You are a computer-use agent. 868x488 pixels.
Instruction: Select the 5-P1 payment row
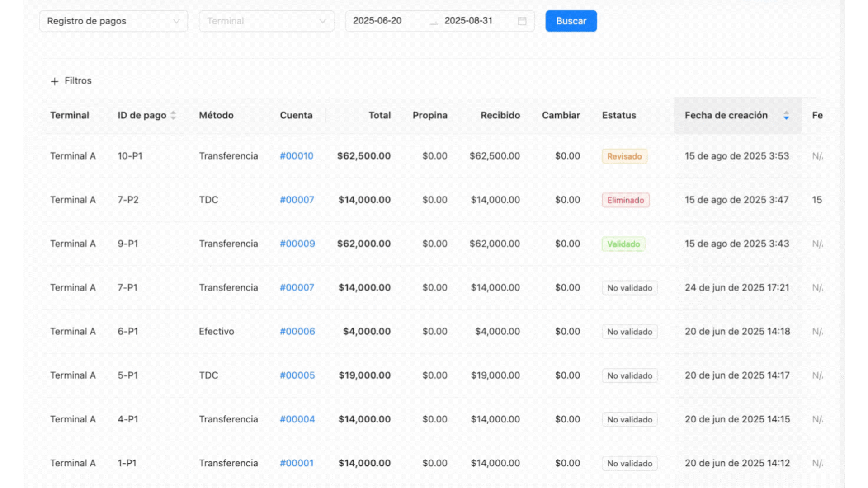(127, 375)
